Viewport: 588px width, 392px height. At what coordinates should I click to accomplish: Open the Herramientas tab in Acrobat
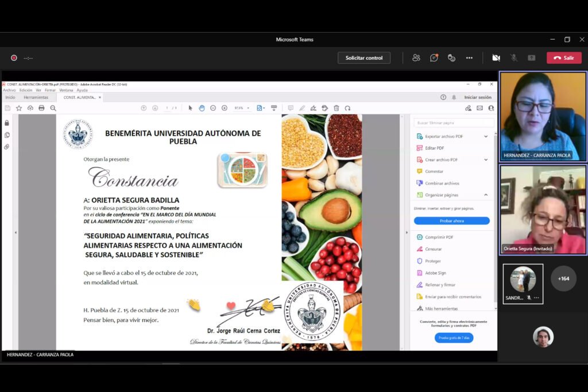36,98
